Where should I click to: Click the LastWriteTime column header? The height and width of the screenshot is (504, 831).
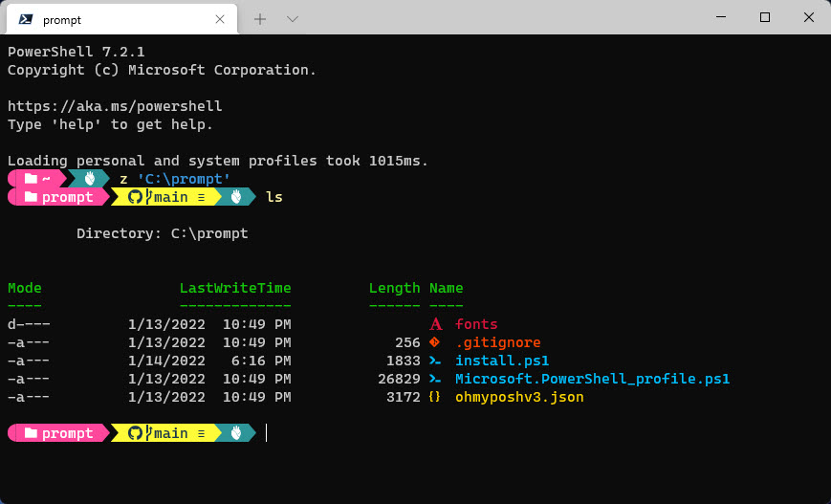(x=235, y=288)
